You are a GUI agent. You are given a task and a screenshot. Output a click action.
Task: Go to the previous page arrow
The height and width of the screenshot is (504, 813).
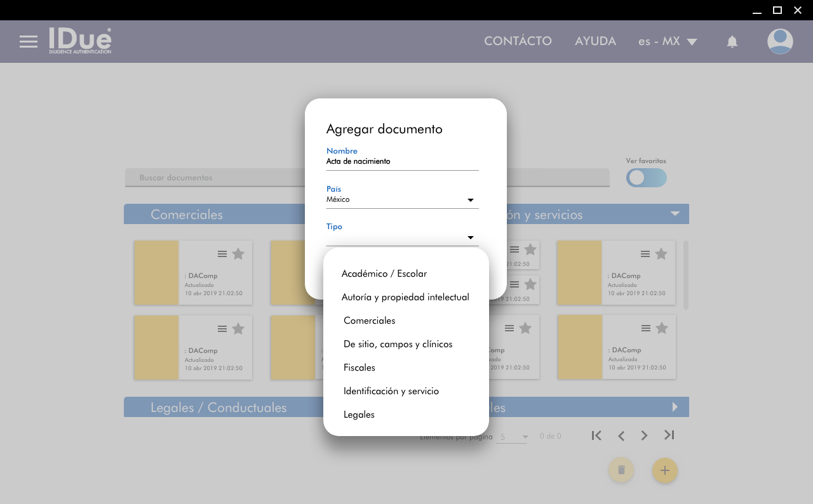click(x=621, y=435)
